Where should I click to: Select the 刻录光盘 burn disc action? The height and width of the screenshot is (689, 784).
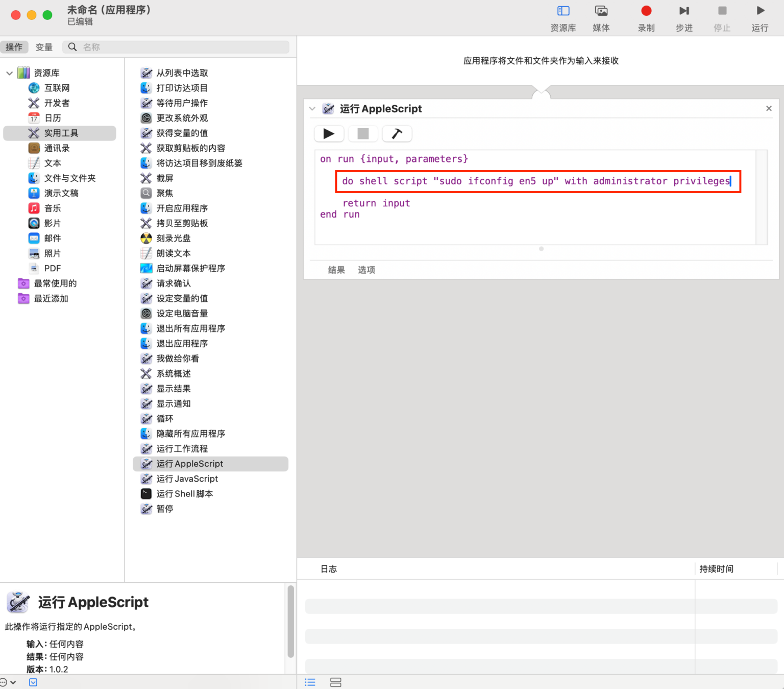coord(174,238)
